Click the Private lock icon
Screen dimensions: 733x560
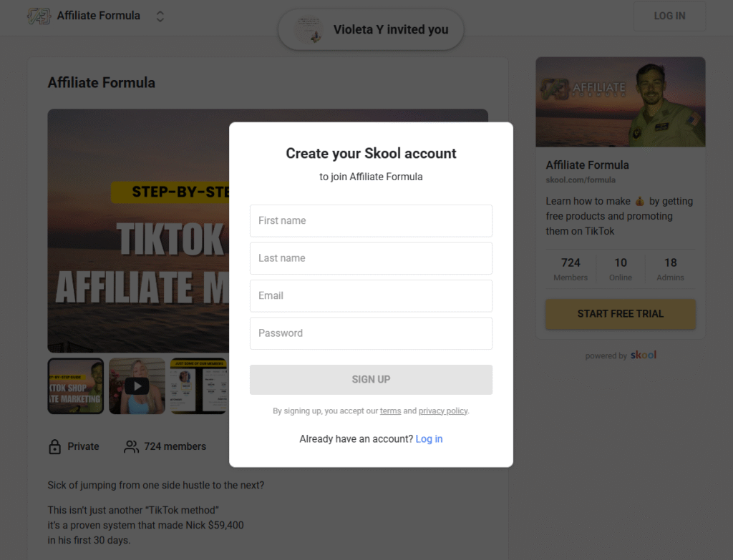click(54, 446)
